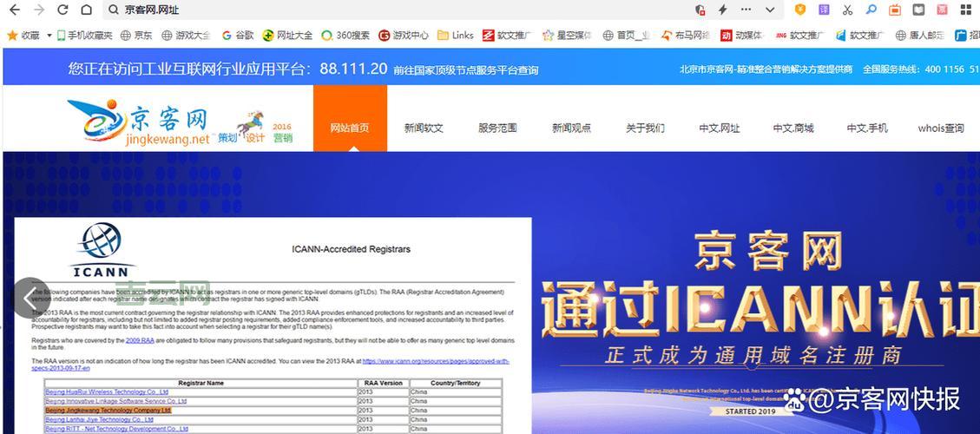The width and height of the screenshot is (980, 434).
Task: Open the 中文.手机 menu item
Action: [867, 128]
